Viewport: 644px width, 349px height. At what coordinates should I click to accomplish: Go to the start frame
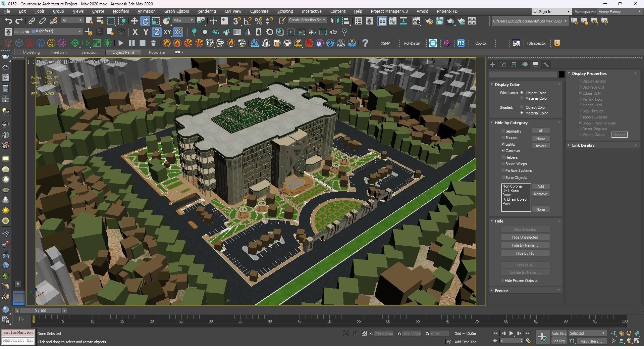click(x=495, y=333)
